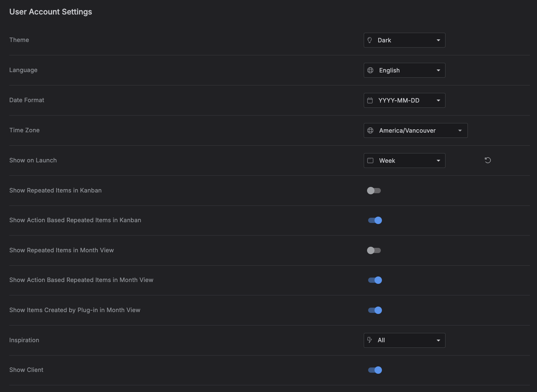The height and width of the screenshot is (392, 537).
Task: Toggle Show Action Based Repeated Items in Month View
Action: pos(375,280)
